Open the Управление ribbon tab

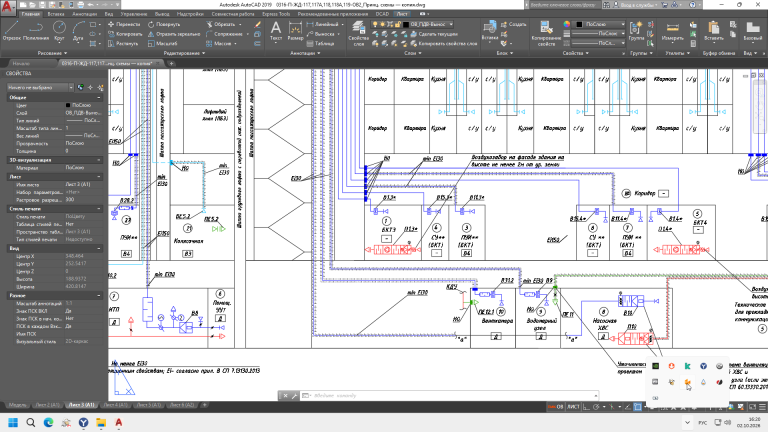(134, 14)
